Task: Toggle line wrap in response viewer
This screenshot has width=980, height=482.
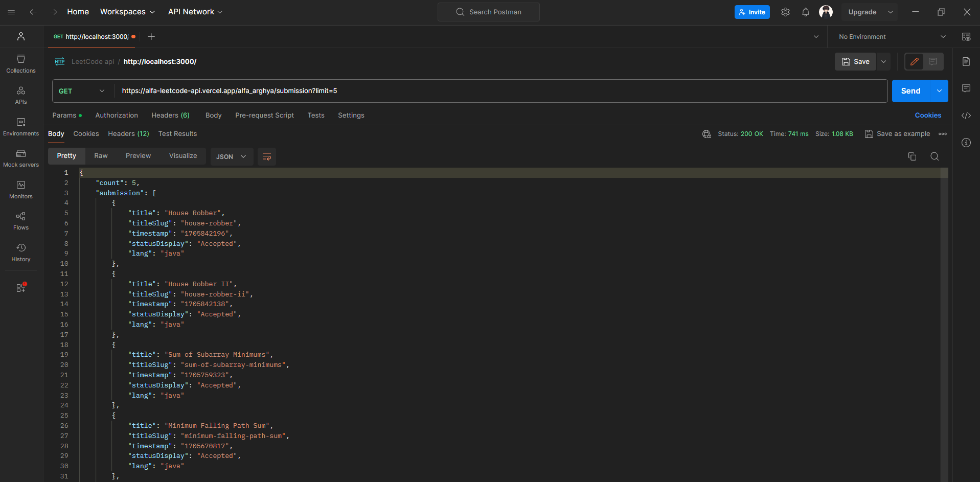Action: click(267, 156)
